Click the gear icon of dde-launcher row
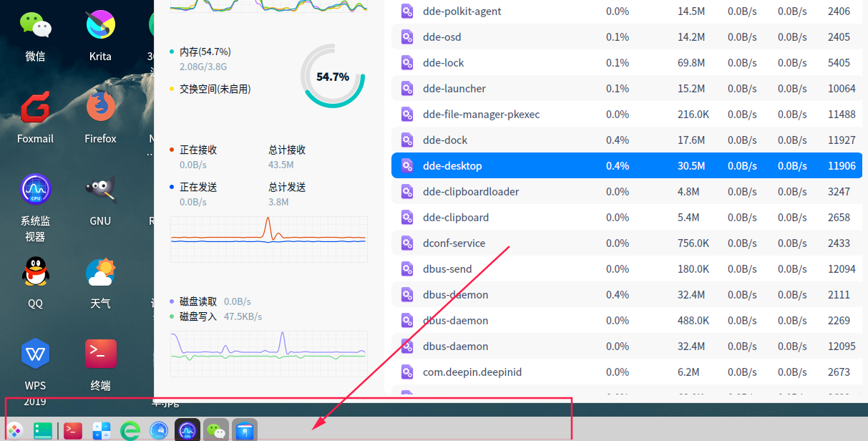The height and width of the screenshot is (441, 868). (407, 88)
